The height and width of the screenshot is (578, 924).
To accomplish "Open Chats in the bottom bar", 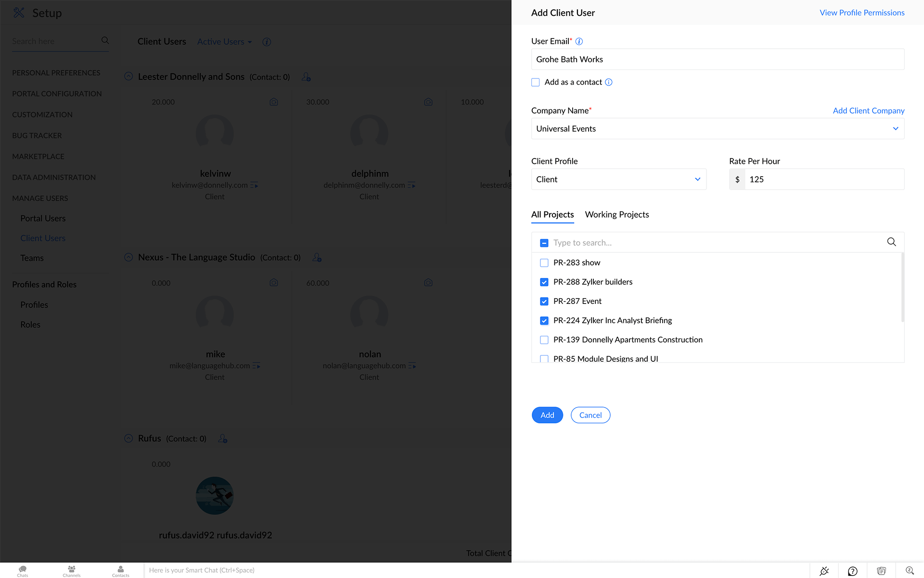I will click(x=23, y=571).
